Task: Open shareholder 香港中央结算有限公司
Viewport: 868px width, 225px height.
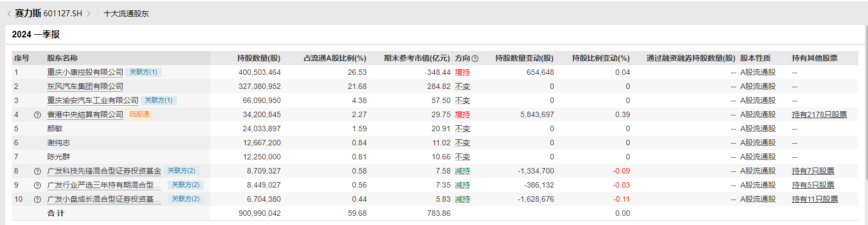Action: pyautogui.click(x=85, y=114)
